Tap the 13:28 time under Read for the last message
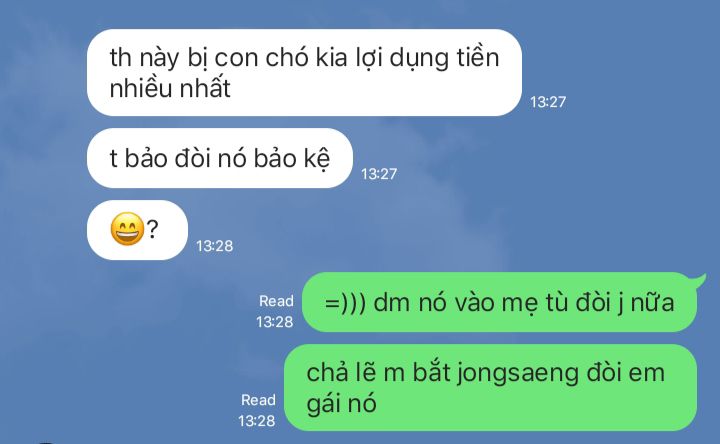720x444 pixels. [x=257, y=421]
